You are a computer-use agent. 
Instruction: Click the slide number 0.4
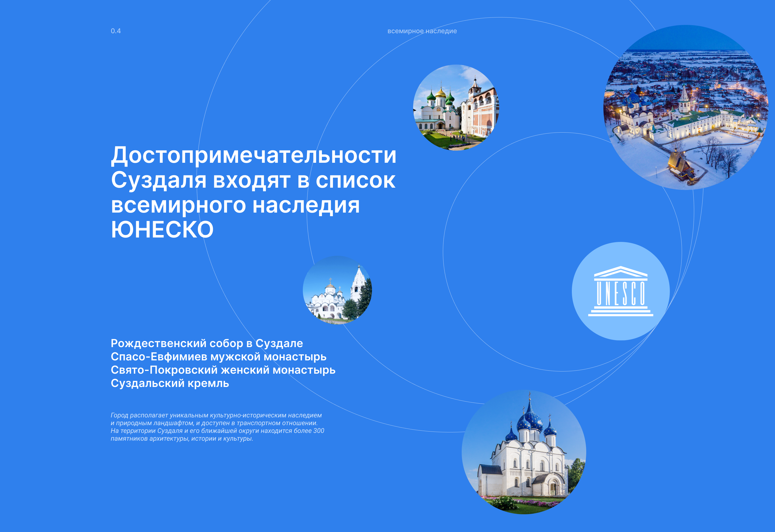[116, 31]
